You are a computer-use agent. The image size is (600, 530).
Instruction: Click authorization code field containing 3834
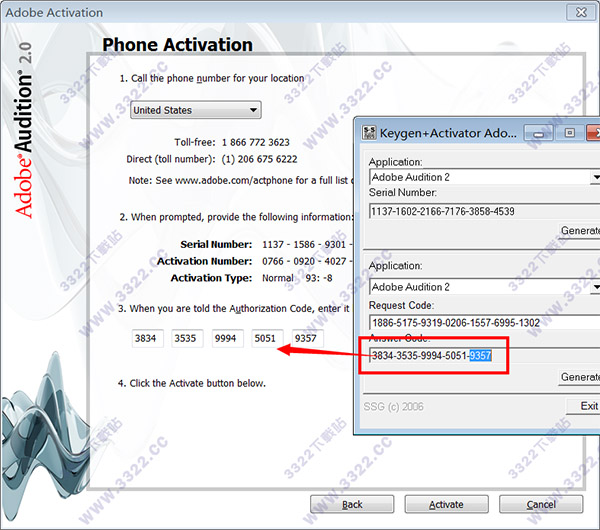(147, 339)
